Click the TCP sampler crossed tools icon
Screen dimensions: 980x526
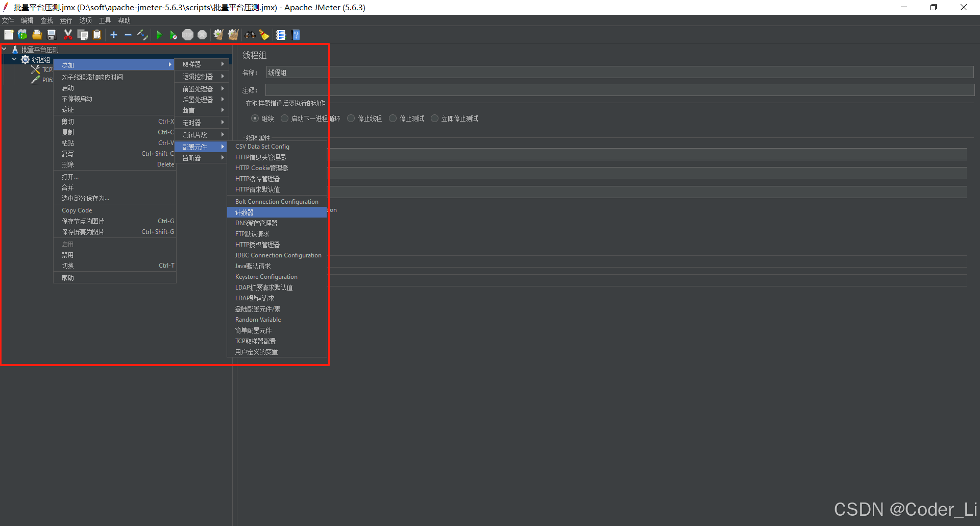(x=35, y=69)
